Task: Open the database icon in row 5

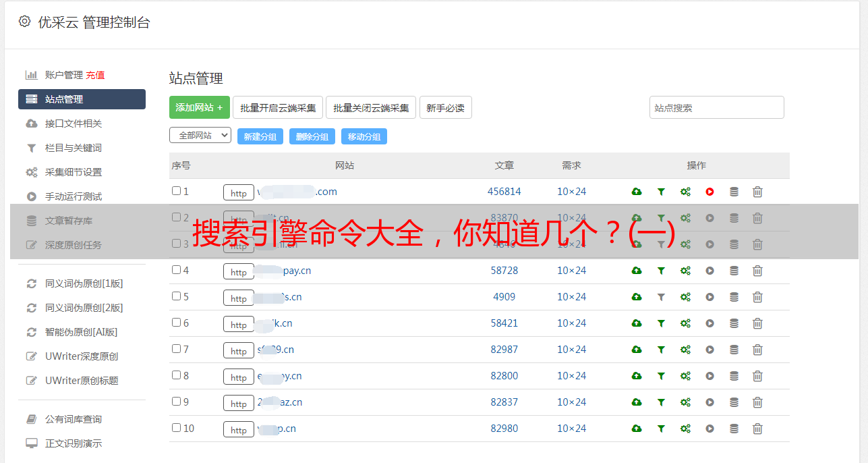Action: point(734,297)
